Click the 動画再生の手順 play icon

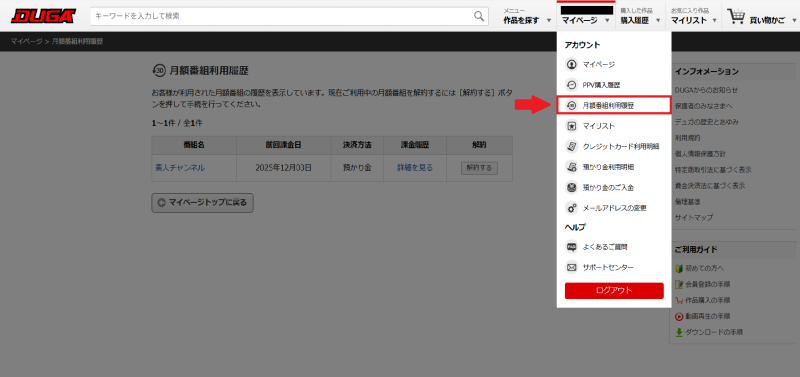pyautogui.click(x=679, y=316)
